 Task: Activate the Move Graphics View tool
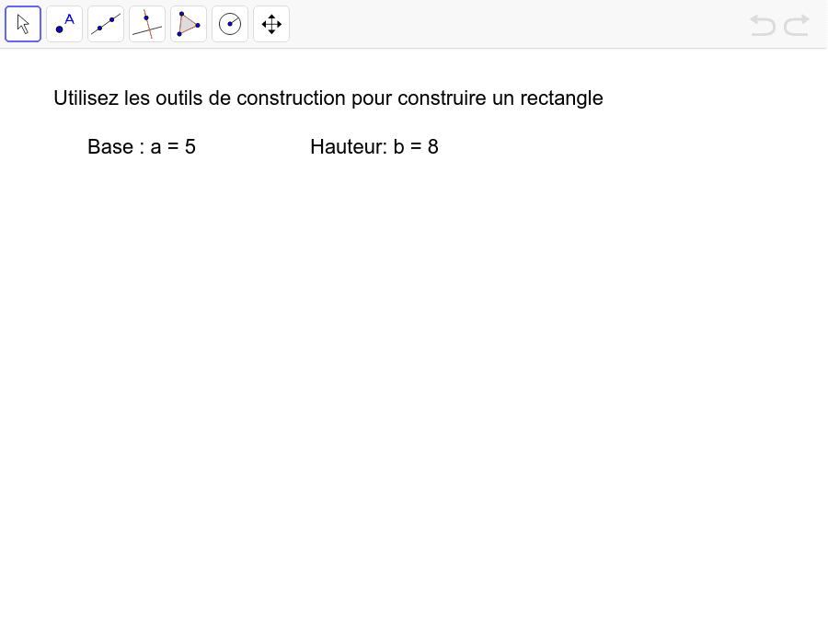pos(271,24)
